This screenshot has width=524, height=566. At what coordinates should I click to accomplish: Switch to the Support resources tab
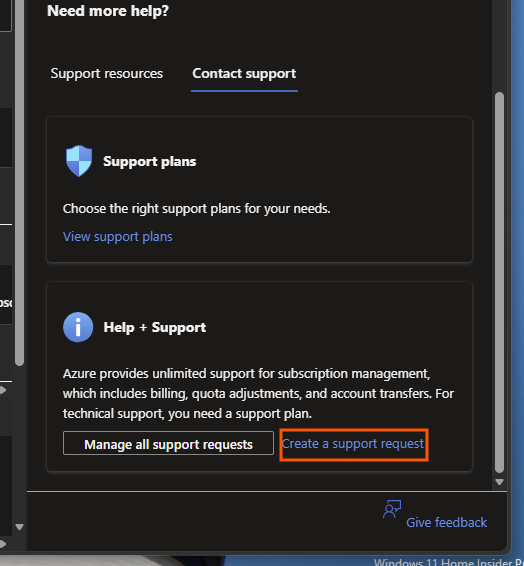[x=106, y=74]
